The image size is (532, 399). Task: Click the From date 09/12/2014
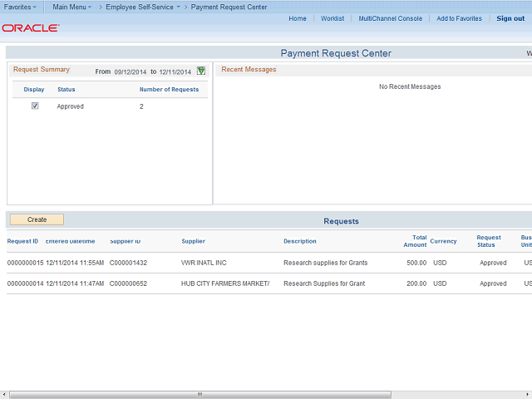(130, 72)
